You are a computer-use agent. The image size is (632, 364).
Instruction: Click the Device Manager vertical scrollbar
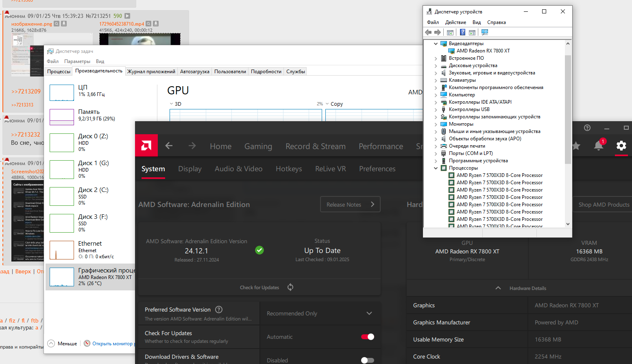(x=568, y=133)
